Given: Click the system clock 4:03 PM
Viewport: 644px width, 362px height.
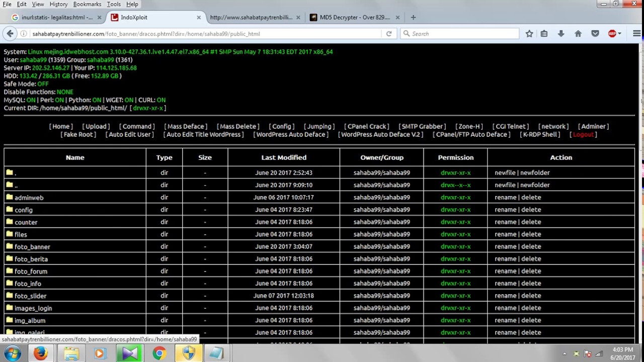Looking at the screenshot, I should (623, 350).
